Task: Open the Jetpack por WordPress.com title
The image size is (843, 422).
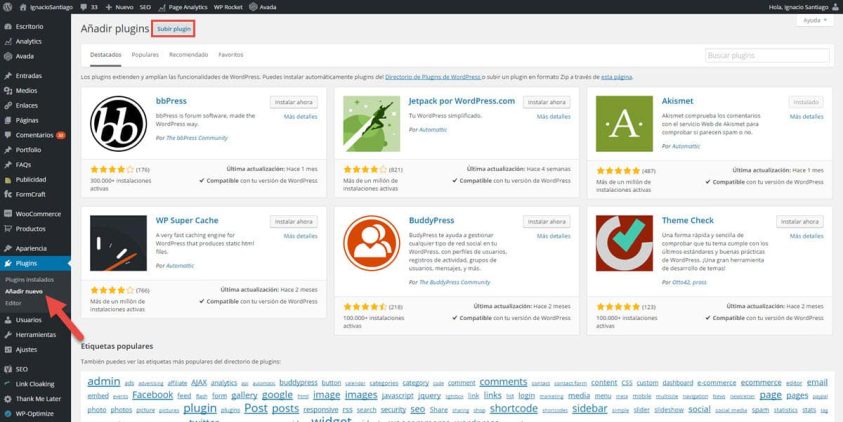Action: (462, 101)
